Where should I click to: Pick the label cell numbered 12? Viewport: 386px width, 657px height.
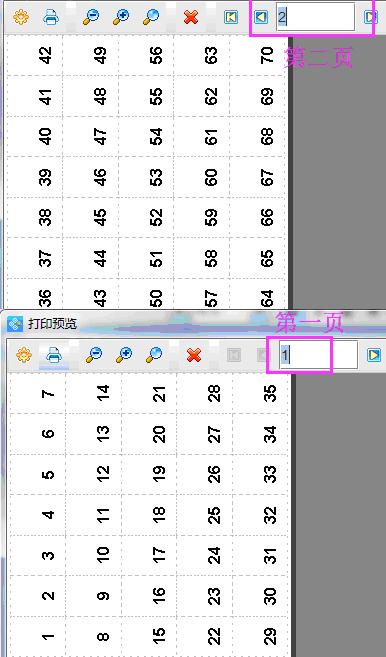pyautogui.click(x=93, y=474)
